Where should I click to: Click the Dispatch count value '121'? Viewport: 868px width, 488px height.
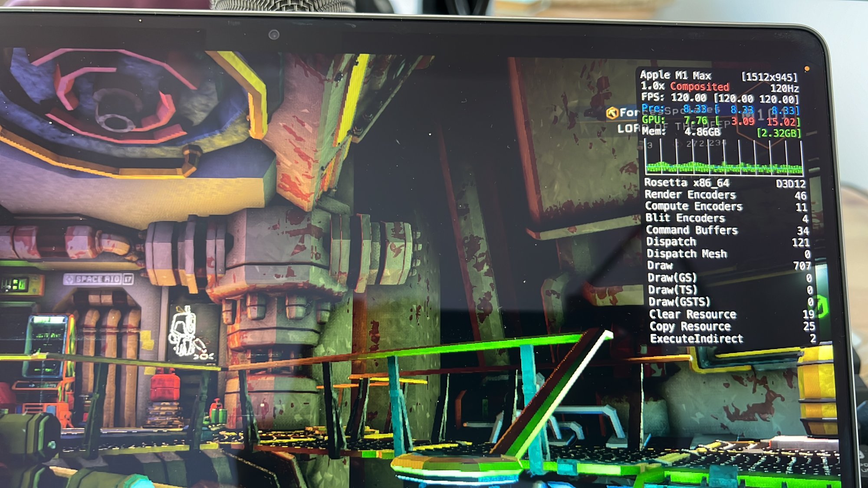(x=800, y=242)
